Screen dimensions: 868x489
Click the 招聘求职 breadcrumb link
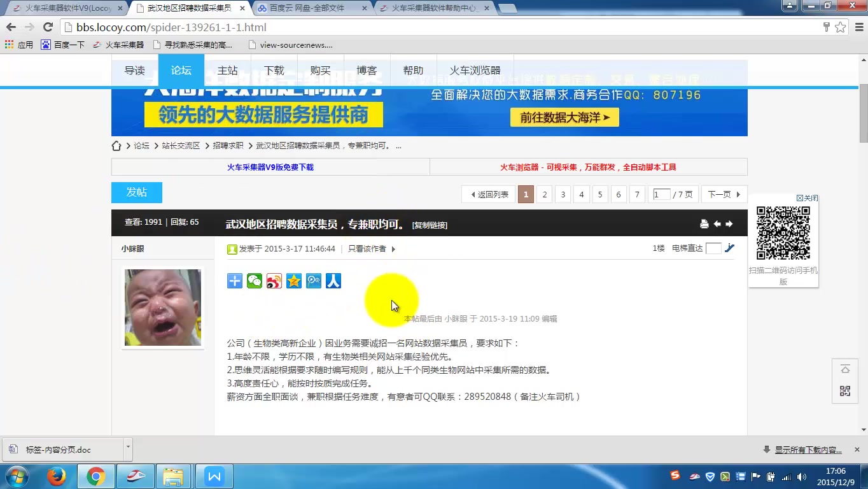coord(228,146)
